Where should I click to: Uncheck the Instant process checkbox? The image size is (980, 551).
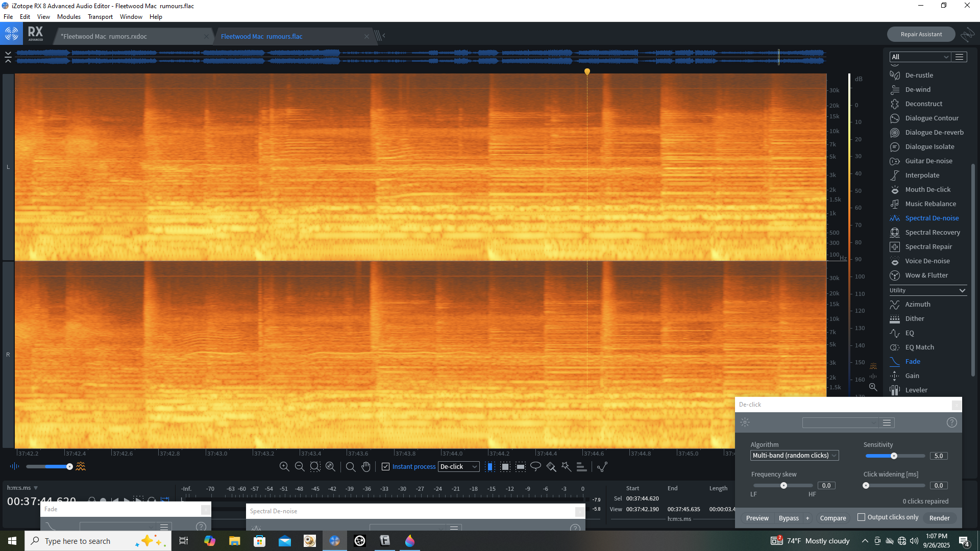[x=386, y=466]
